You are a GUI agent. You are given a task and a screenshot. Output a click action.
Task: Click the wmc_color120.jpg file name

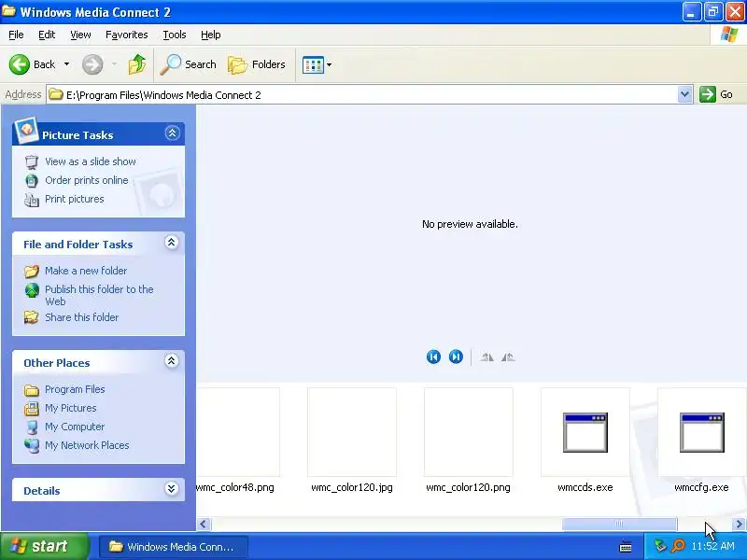[352, 487]
